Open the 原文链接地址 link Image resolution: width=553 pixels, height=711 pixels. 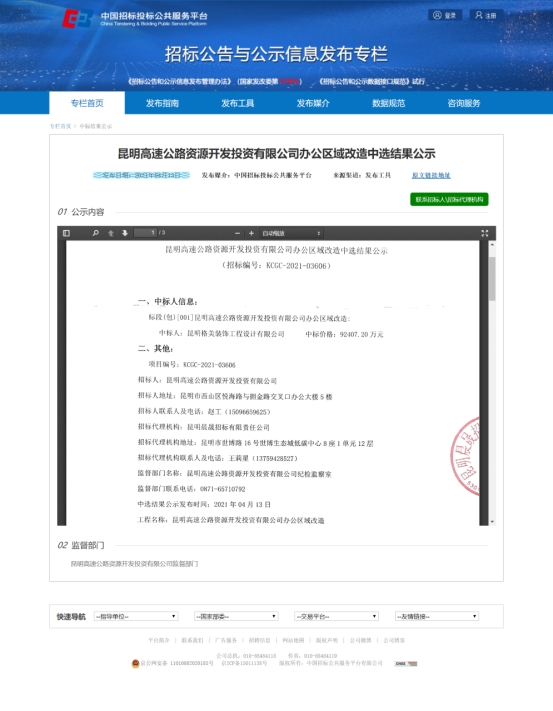click(431, 175)
